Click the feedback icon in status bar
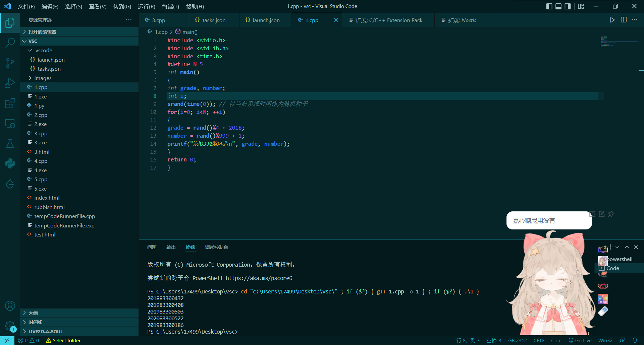This screenshot has width=644, height=345. [x=622, y=340]
